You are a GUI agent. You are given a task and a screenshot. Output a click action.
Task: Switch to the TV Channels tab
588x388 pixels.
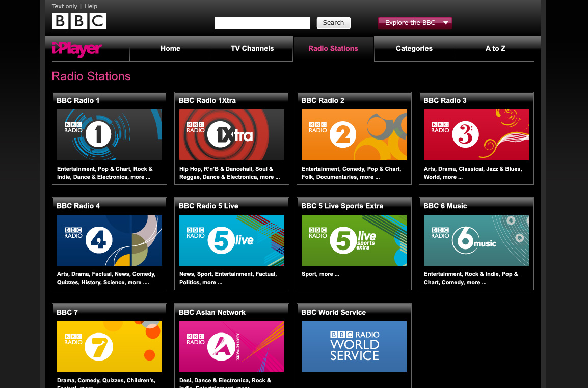pos(252,49)
